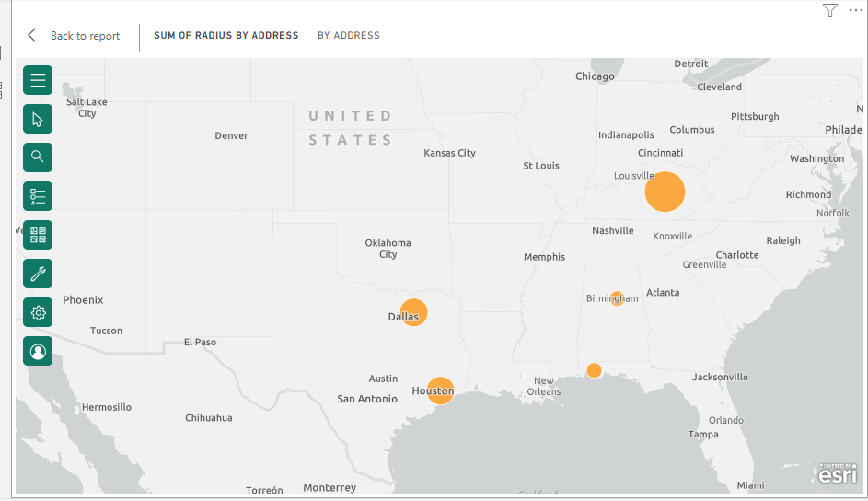The image size is (868, 501).
Task: Click the back arrow chevron
Action: (32, 35)
